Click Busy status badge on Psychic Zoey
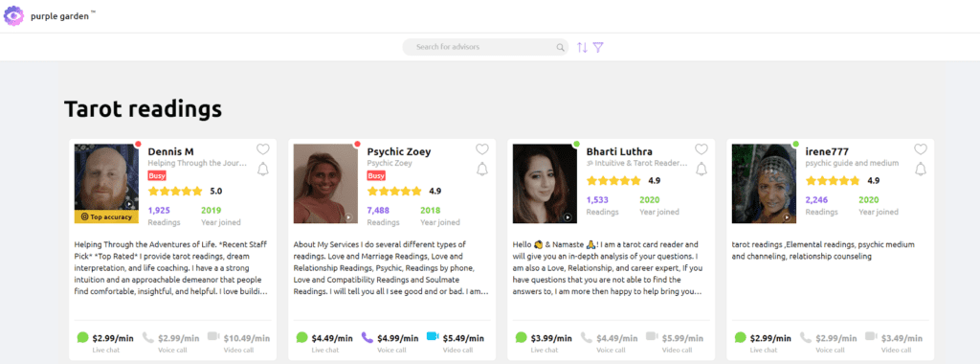This screenshot has height=364, width=980. (376, 175)
